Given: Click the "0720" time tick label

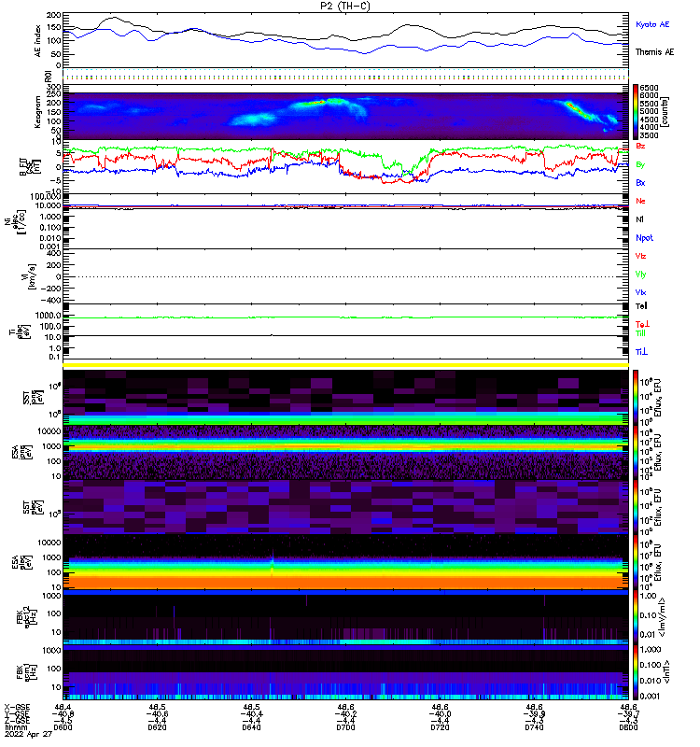Looking at the screenshot, I should click(x=440, y=727).
